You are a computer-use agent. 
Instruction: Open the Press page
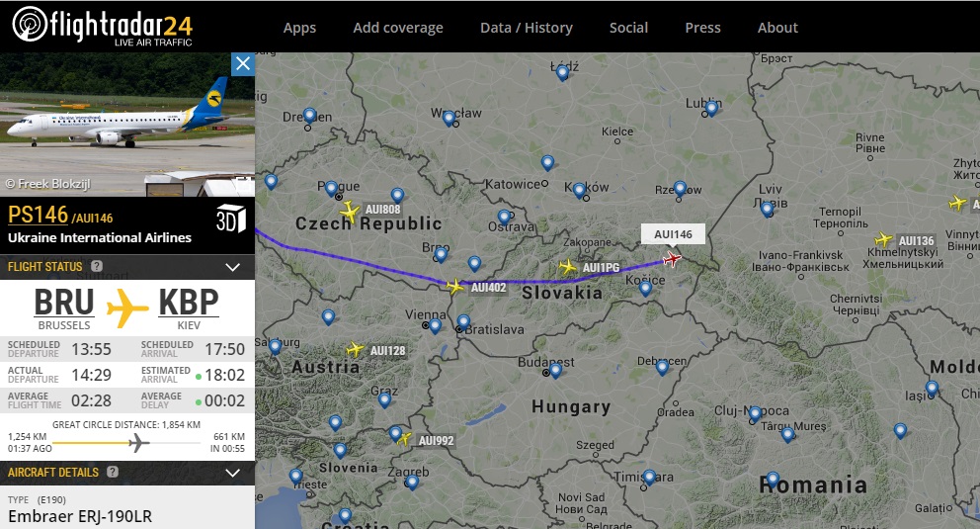tap(702, 28)
